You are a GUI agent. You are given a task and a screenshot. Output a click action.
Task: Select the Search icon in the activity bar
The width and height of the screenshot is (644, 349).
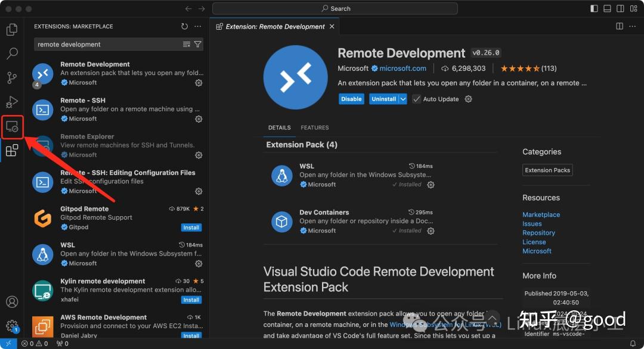point(12,53)
